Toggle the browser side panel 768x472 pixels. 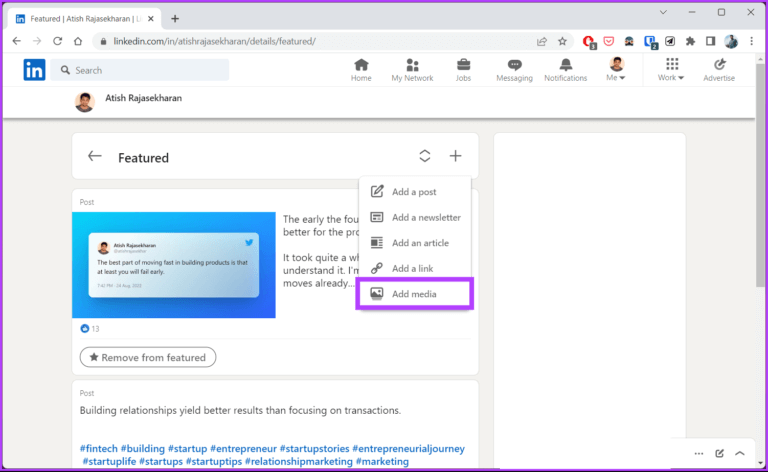(x=710, y=41)
